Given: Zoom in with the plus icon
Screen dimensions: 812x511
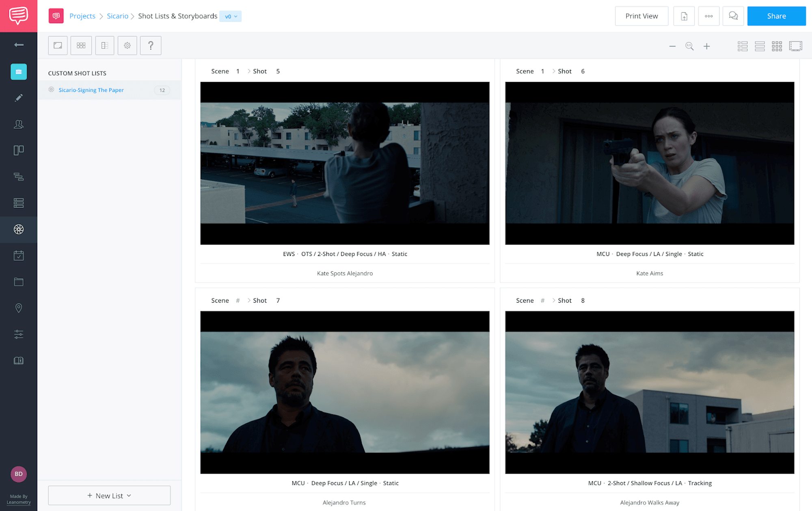Looking at the screenshot, I should 707,46.
